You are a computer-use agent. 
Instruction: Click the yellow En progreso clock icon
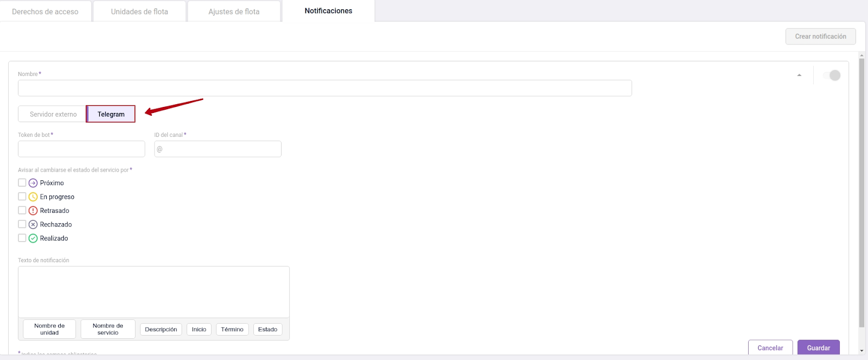(x=33, y=197)
